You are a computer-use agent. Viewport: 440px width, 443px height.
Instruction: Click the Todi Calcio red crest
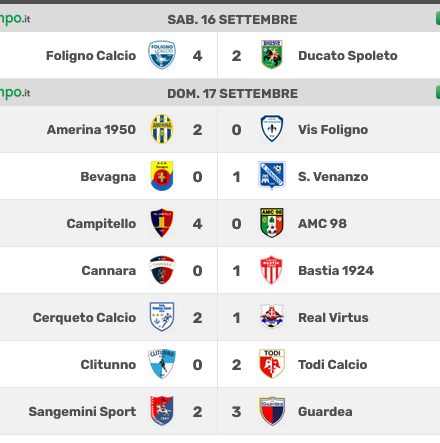272,364
